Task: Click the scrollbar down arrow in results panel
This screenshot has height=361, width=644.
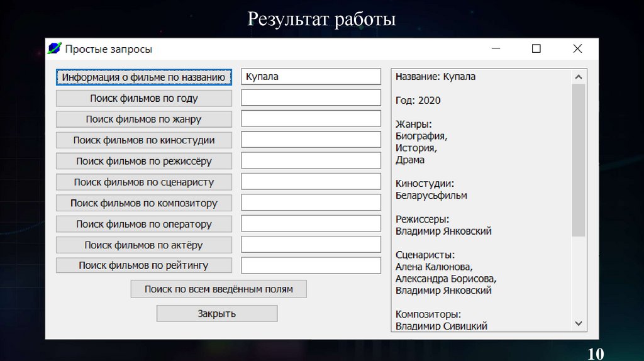Action: tap(579, 323)
